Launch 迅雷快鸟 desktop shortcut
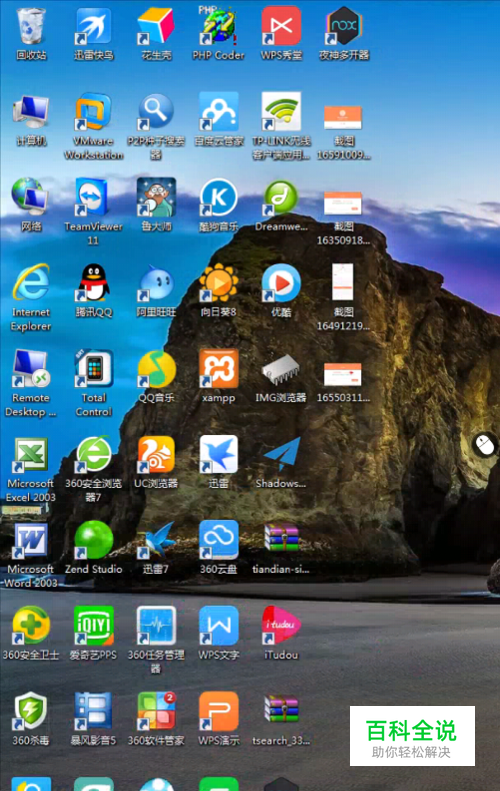This screenshot has width=500, height=791. pyautogui.click(x=93, y=26)
